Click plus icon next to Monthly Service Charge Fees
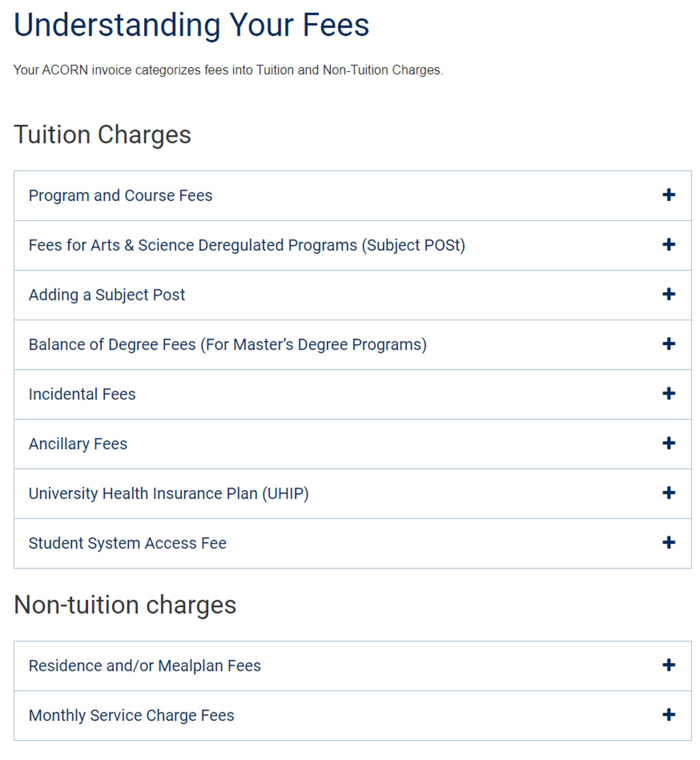 tap(669, 715)
